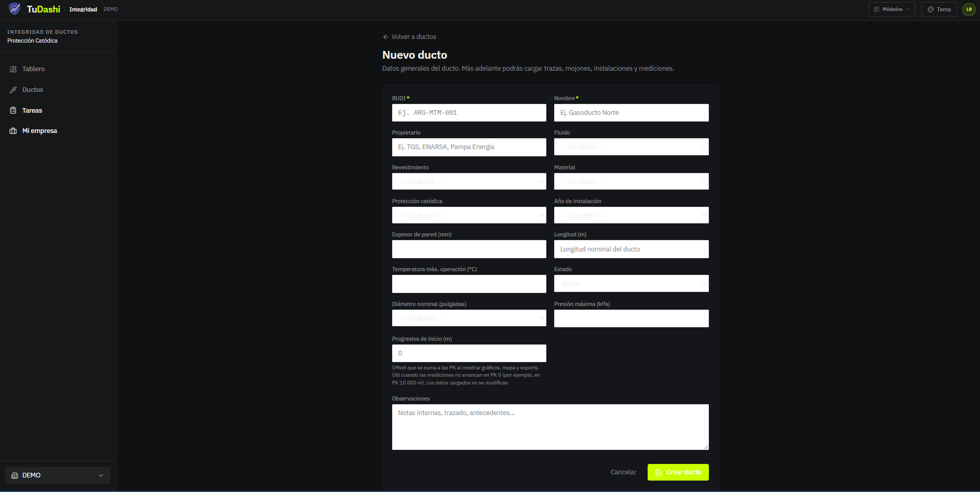Expand the DEMO company selector chevron
Viewport: 980px width, 492px height.
pyautogui.click(x=101, y=475)
